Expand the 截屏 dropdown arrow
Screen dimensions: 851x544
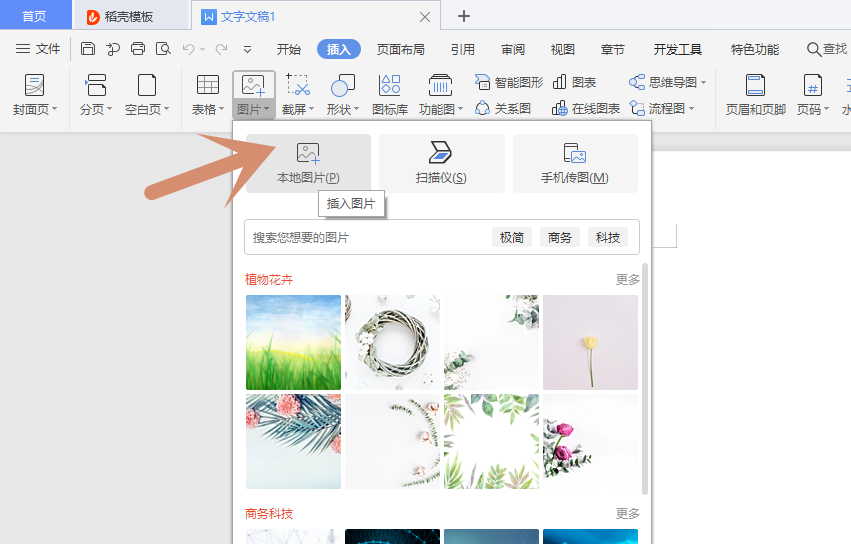tap(312, 109)
